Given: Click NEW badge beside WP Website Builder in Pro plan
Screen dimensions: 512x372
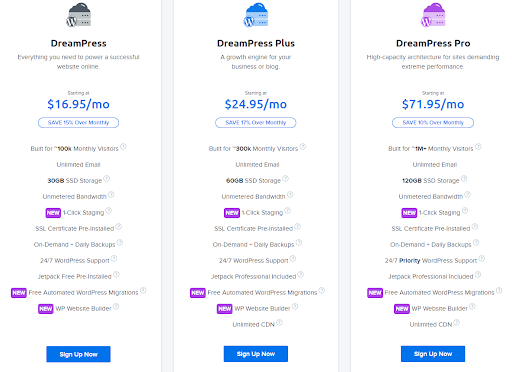Looking at the screenshot, I should coord(402,309).
